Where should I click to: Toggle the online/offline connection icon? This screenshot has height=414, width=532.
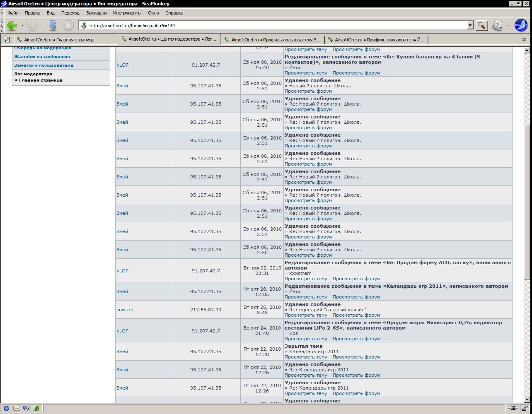click(x=513, y=408)
